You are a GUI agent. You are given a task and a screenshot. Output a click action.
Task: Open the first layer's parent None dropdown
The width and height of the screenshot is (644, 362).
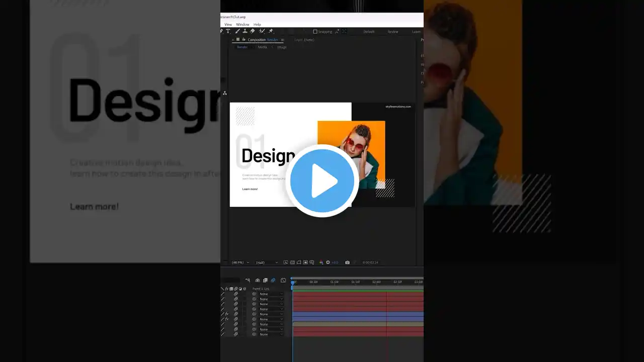(x=271, y=294)
